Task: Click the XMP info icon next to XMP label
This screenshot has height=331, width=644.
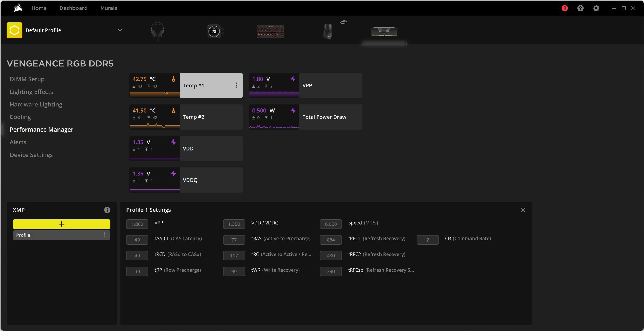Action: point(107,210)
